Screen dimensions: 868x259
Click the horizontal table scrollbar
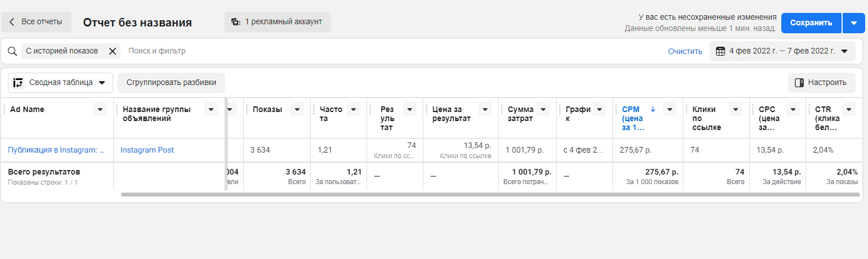point(490,195)
